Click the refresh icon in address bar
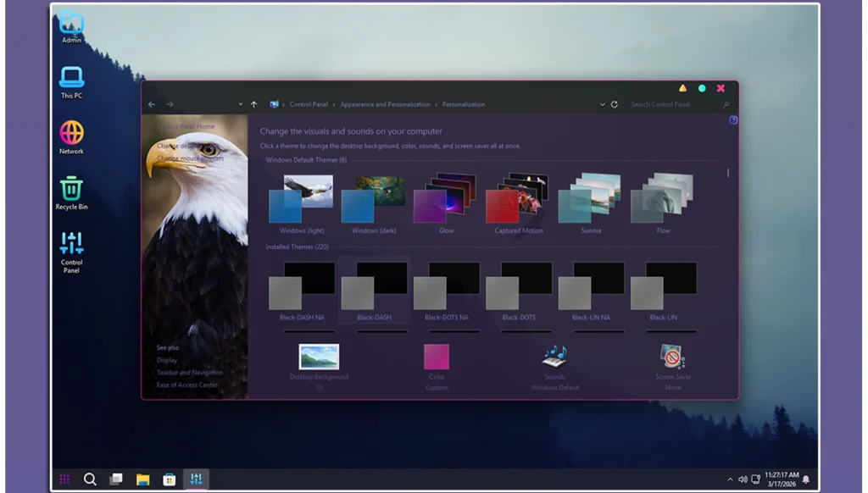 pyautogui.click(x=615, y=105)
